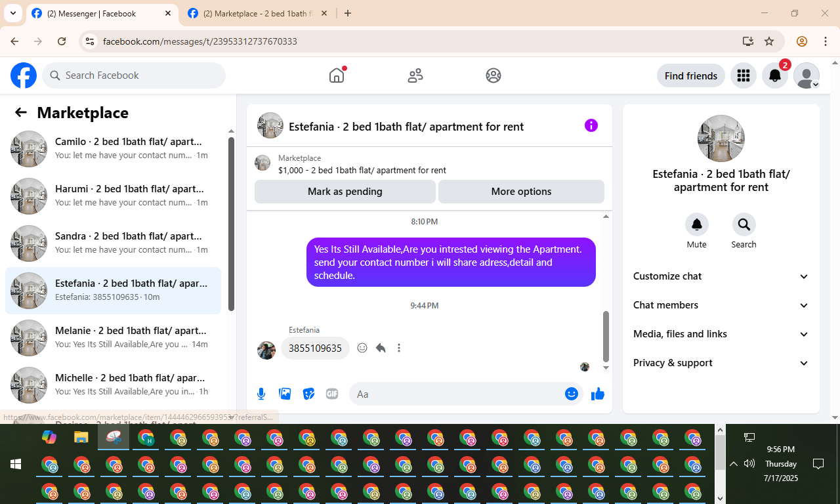Reply to the 3855109635 message
Image resolution: width=840 pixels, height=504 pixels.
click(x=381, y=348)
